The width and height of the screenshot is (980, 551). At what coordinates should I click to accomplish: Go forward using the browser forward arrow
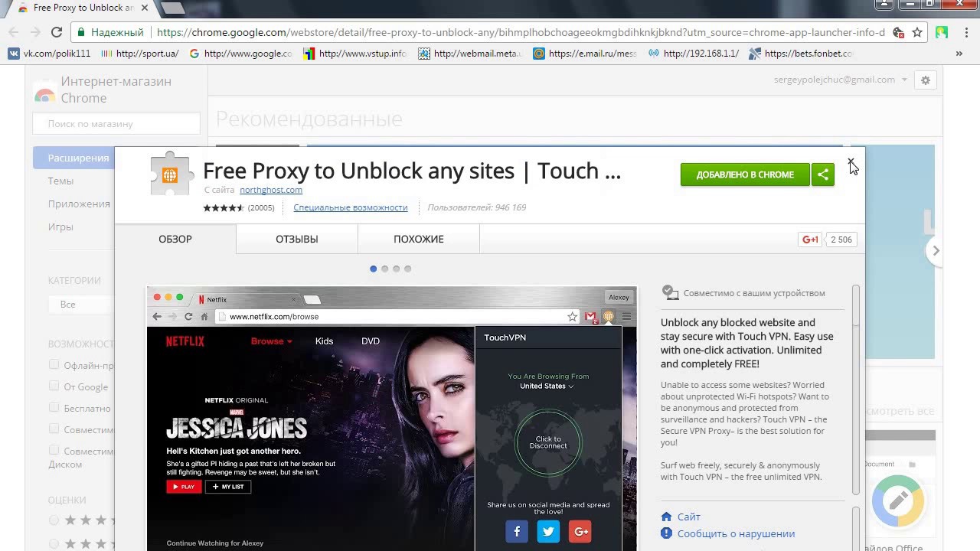35,32
